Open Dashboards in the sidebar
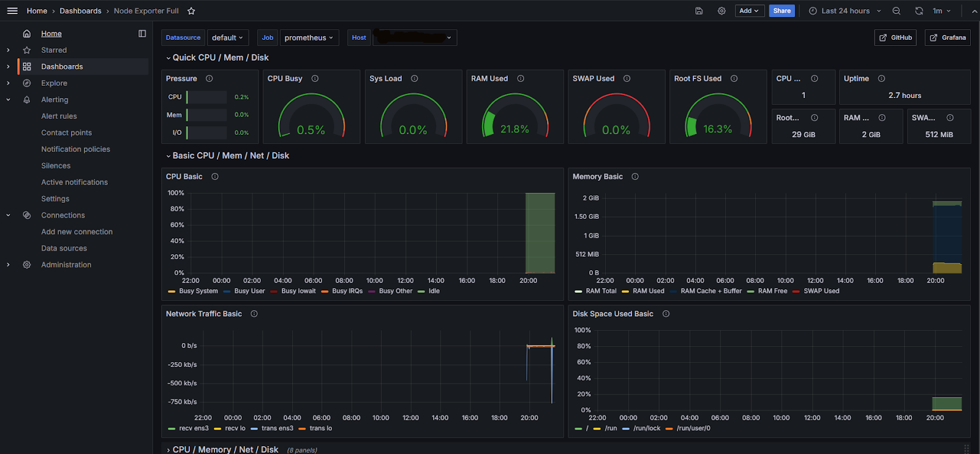 coord(62,67)
